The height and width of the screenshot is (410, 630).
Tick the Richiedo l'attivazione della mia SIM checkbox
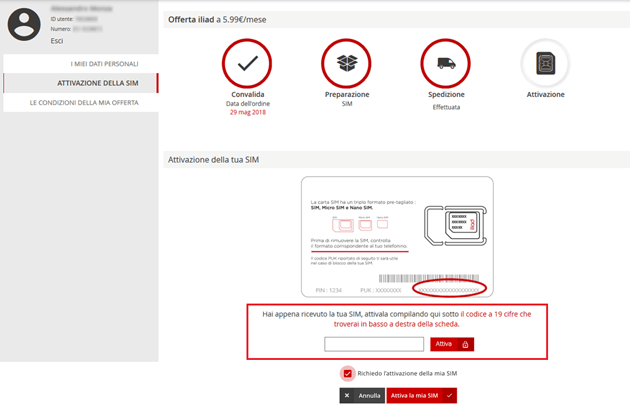[x=347, y=373]
